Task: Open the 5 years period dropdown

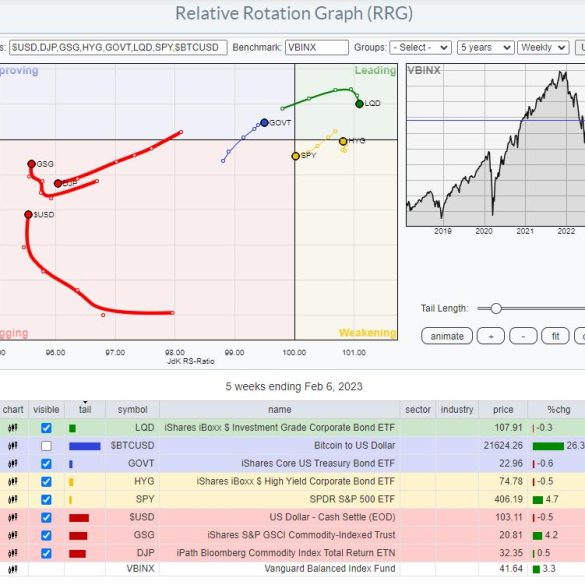Action: (x=486, y=48)
